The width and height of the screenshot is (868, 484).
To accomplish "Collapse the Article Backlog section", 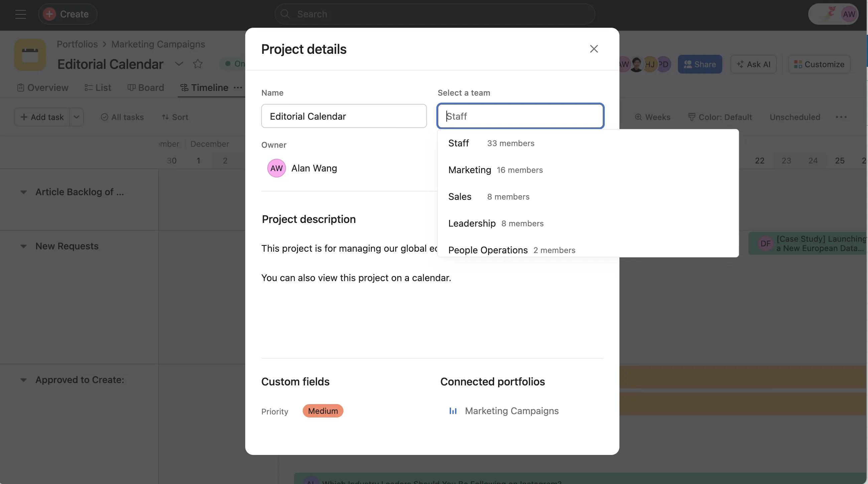I will pos(23,192).
